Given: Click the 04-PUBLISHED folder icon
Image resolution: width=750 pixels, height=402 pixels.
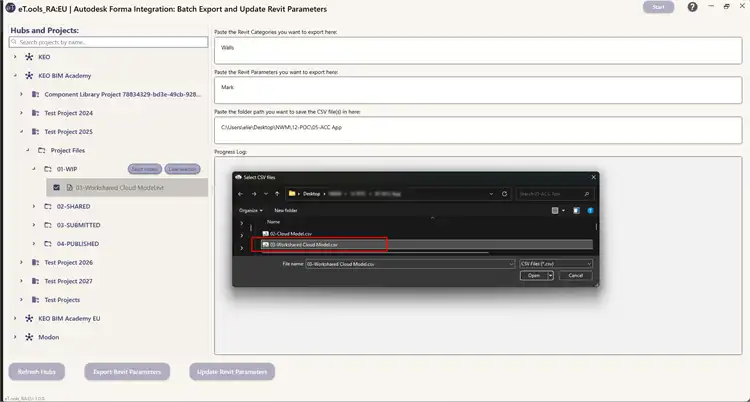Looking at the screenshot, I should tap(48, 244).
